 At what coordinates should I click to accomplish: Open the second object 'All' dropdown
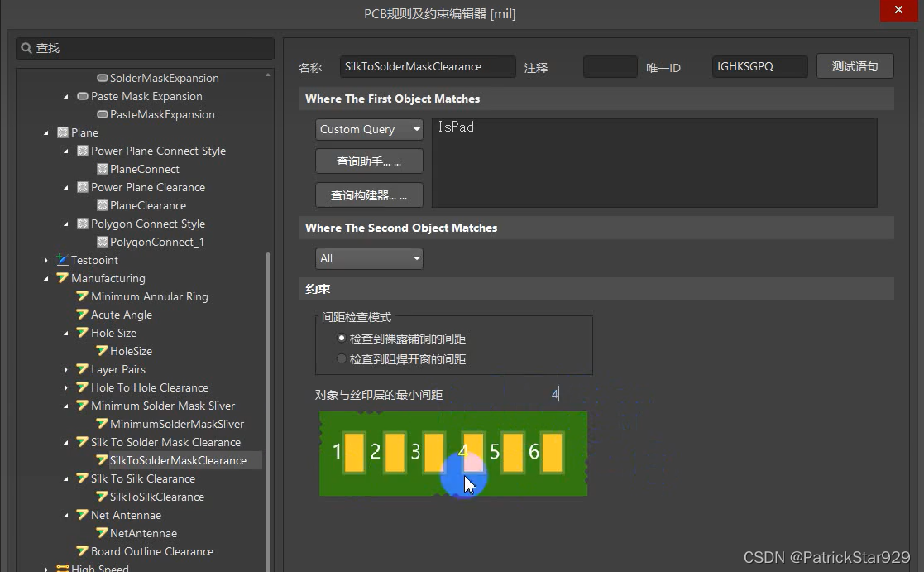(369, 258)
